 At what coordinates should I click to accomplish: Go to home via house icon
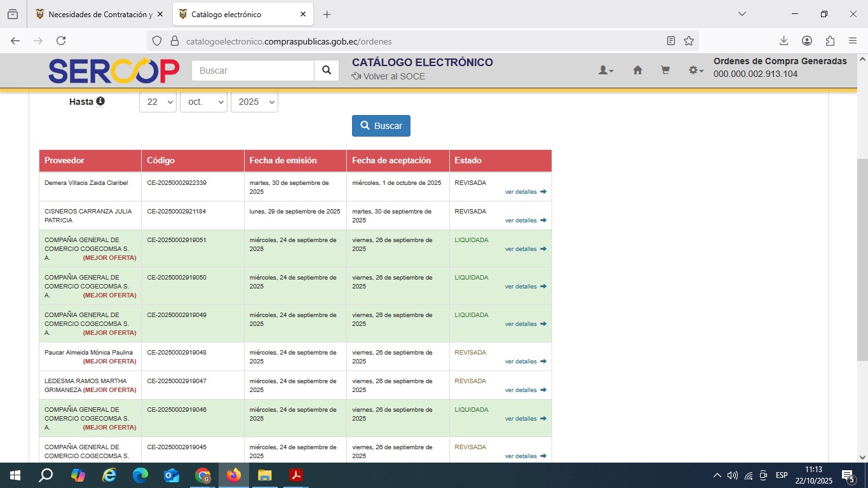(x=637, y=71)
